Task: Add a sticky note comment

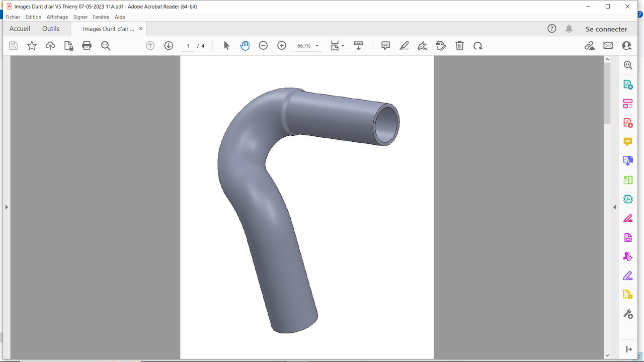Action: click(x=386, y=46)
